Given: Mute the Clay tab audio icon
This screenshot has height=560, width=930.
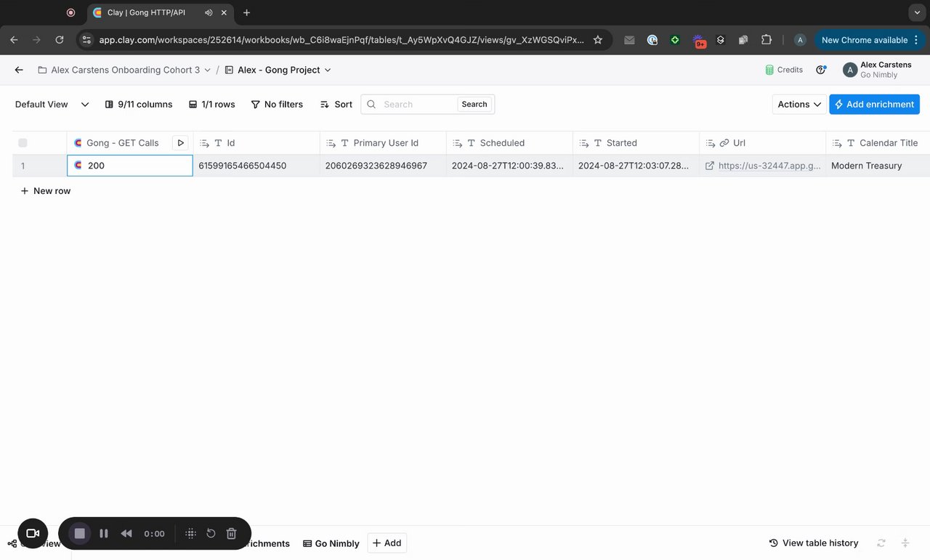Looking at the screenshot, I should point(209,12).
